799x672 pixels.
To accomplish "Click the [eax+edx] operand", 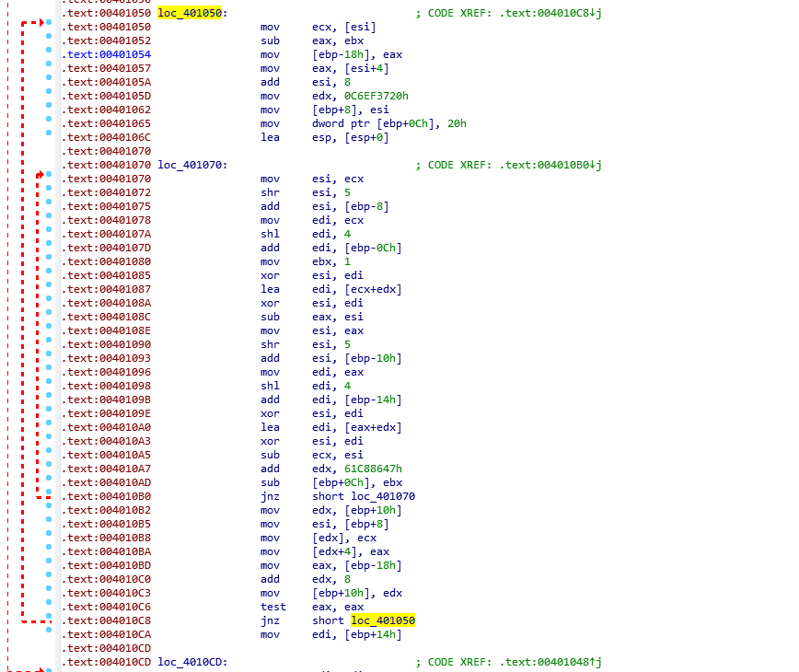I will click(373, 427).
